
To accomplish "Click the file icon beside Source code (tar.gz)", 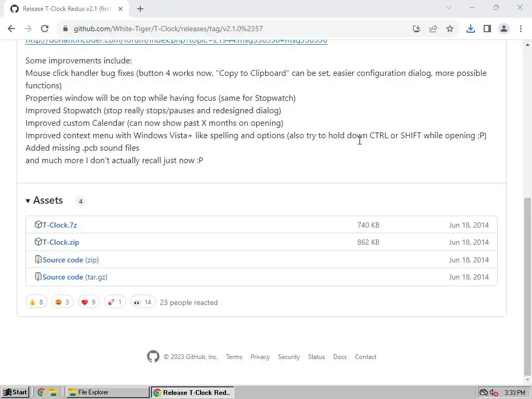I will 38,276.
